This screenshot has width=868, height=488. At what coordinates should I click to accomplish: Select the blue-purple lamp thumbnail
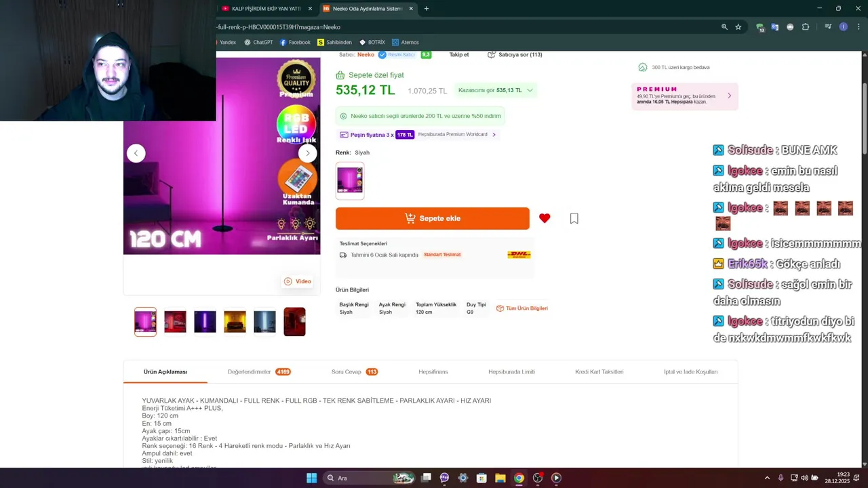(205, 322)
